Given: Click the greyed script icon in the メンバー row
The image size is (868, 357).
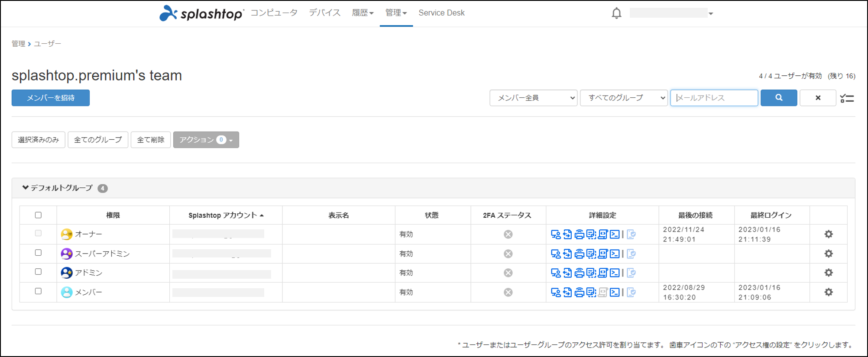Looking at the screenshot, I should pyautogui.click(x=603, y=293).
